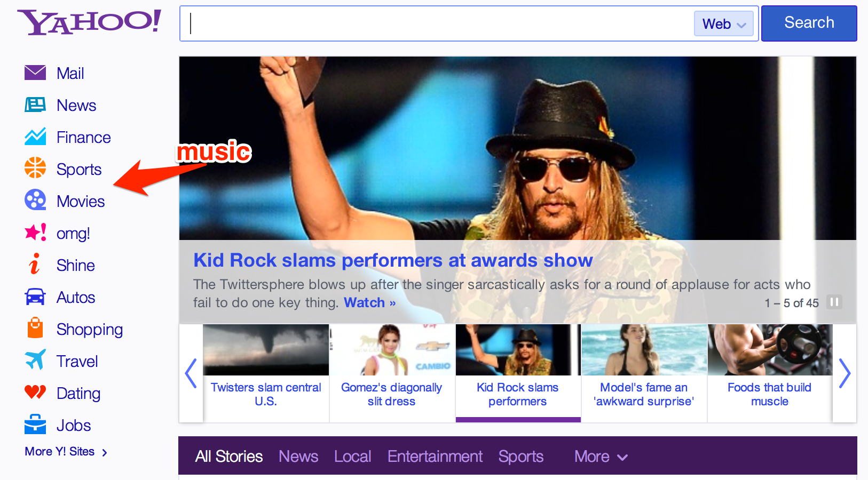Select the Sports basketball icon
868x480 pixels.
pos(35,168)
